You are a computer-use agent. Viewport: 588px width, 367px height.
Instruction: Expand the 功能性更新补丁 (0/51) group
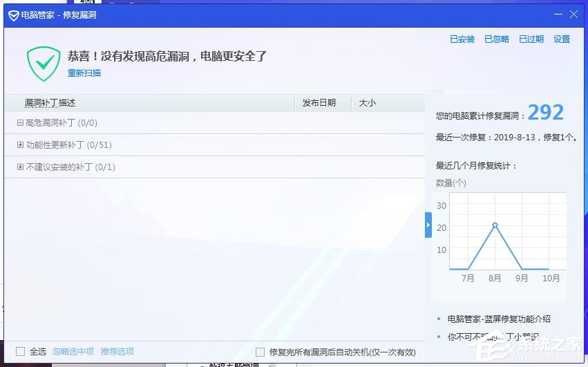[x=20, y=145]
